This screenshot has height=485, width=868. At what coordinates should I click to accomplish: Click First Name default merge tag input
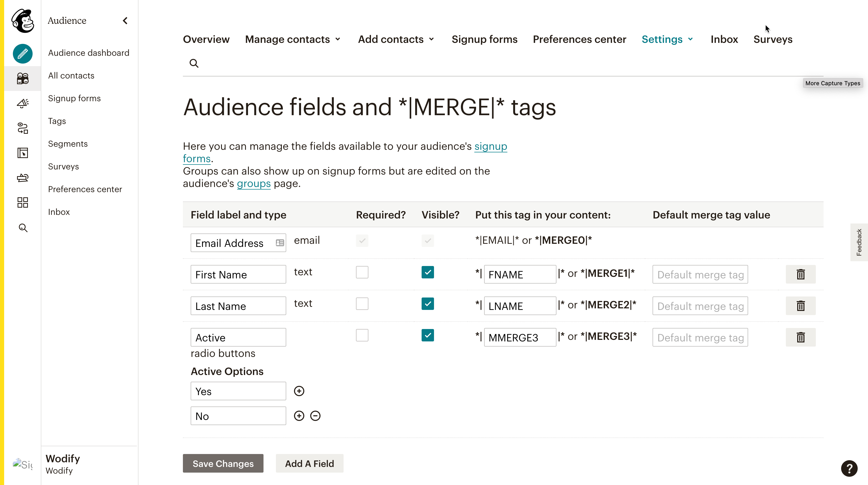click(x=700, y=274)
